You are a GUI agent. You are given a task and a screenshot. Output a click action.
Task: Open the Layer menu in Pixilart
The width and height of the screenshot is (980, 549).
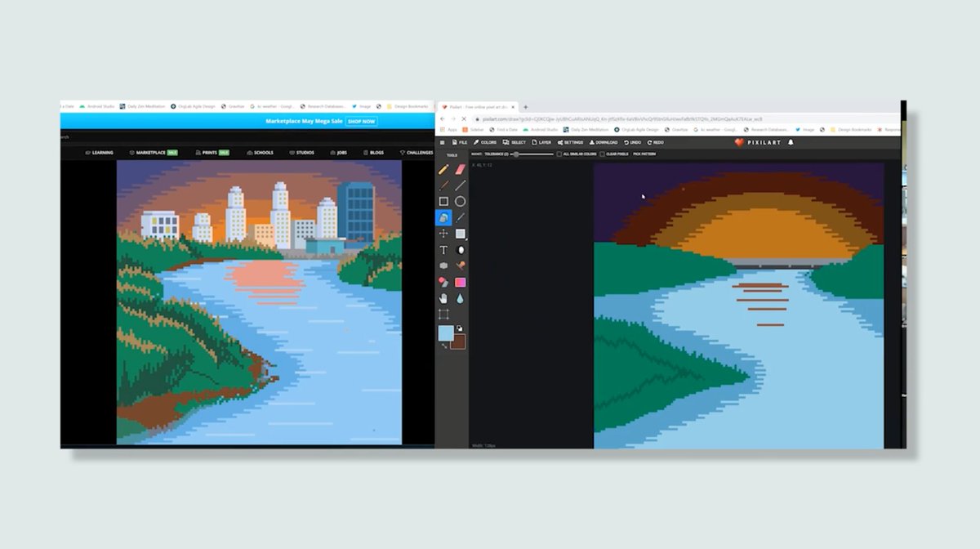541,142
